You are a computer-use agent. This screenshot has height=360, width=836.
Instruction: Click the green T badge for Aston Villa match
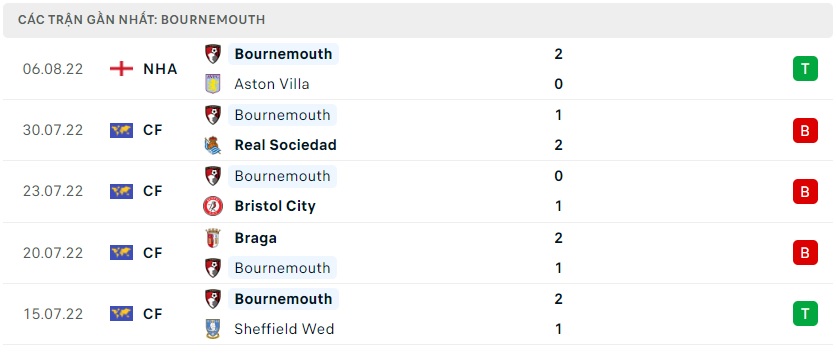point(805,69)
